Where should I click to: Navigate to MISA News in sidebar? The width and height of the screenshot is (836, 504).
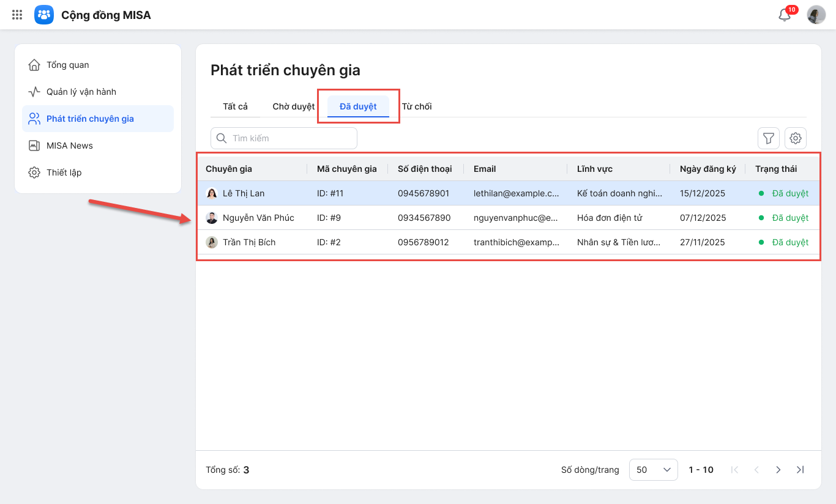pos(69,146)
